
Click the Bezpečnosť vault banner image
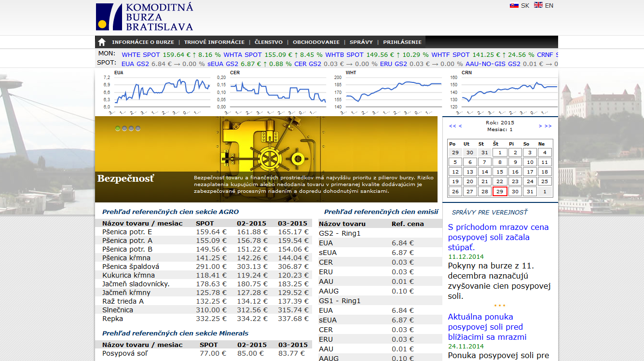[x=266, y=159]
